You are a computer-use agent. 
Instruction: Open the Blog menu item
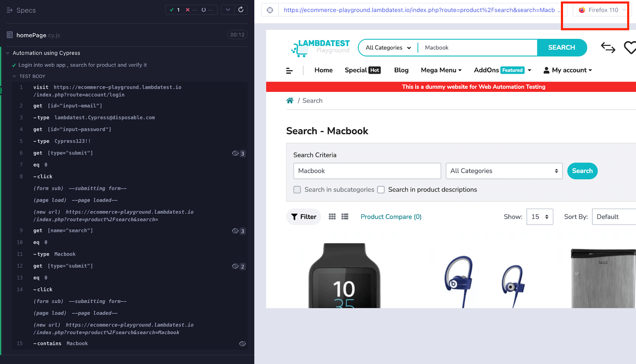tap(401, 70)
